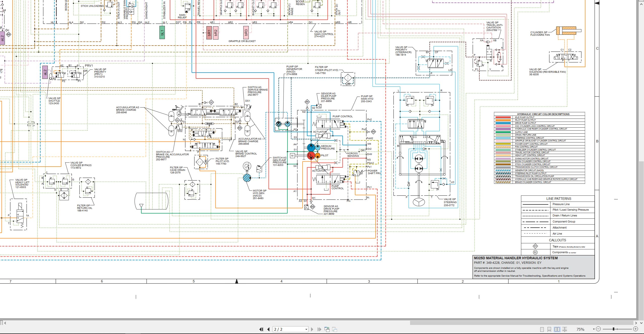Click the green bL1 port block

(x=162, y=32)
